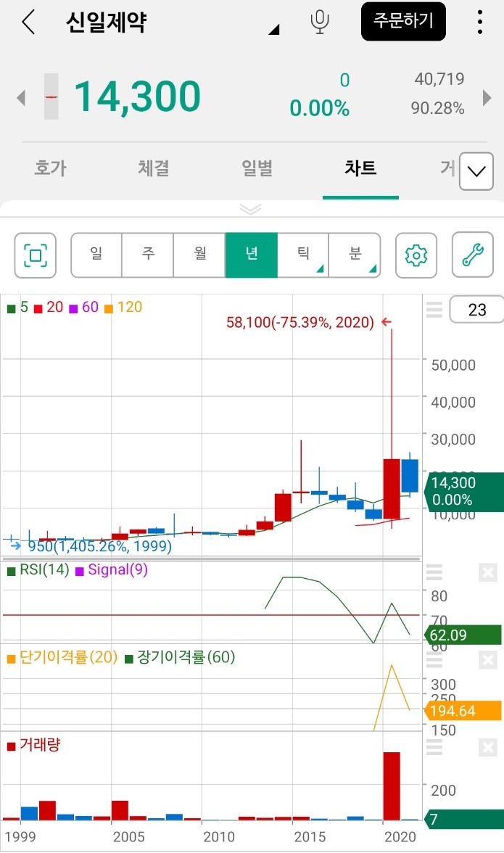Close the 거래량 volume panel
This screenshot has width=504, height=853.
tap(488, 747)
